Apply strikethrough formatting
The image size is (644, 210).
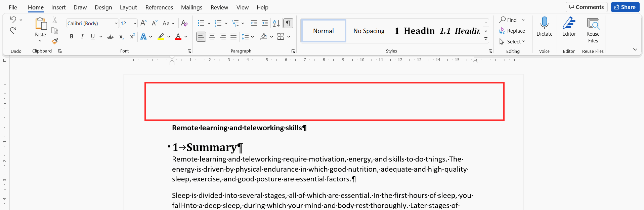coord(110,37)
